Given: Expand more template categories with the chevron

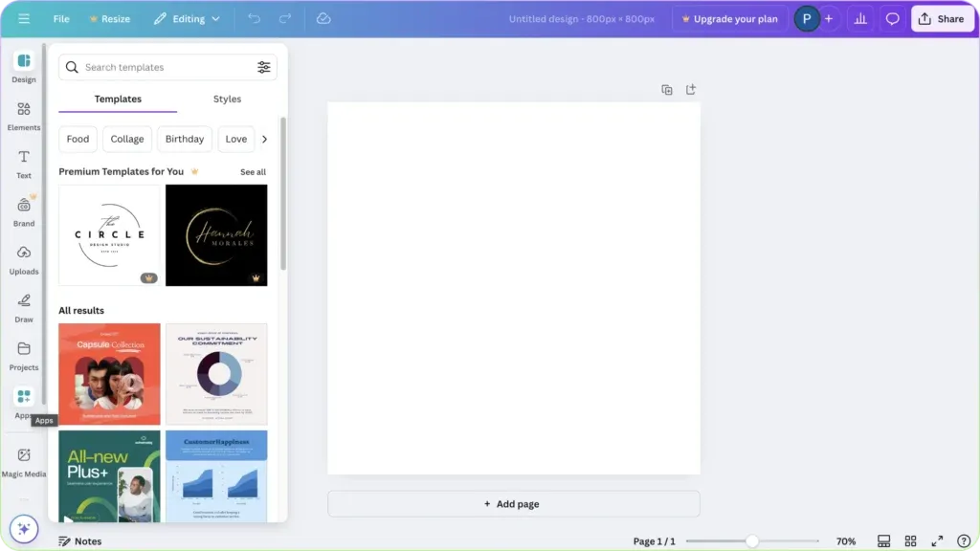Looking at the screenshot, I should pos(265,139).
